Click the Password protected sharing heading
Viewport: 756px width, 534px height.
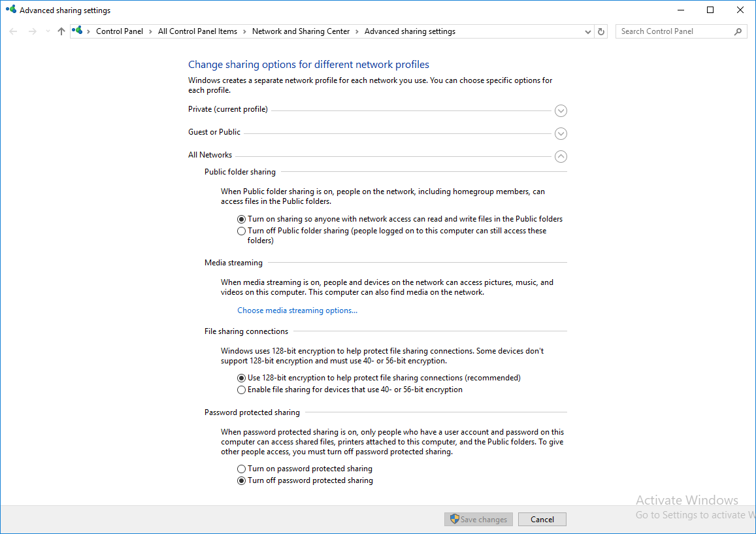pyautogui.click(x=252, y=412)
